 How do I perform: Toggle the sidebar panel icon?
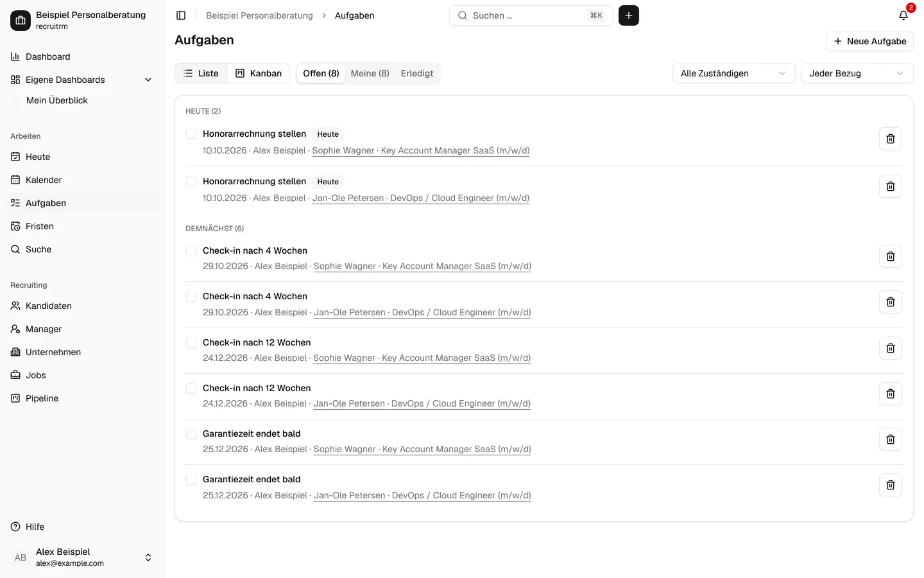[181, 15]
